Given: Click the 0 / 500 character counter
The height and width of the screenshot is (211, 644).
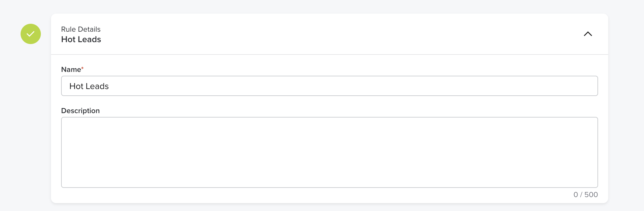Looking at the screenshot, I should tap(585, 195).
